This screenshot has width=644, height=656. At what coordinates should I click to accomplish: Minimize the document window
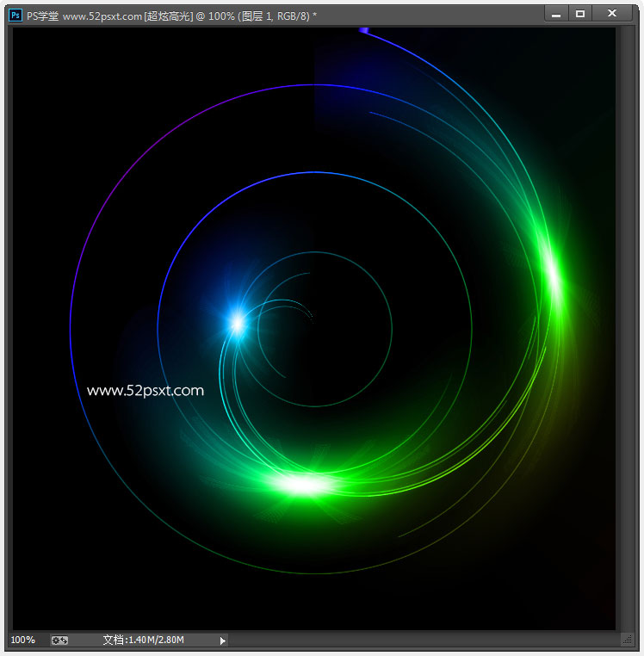[556, 14]
